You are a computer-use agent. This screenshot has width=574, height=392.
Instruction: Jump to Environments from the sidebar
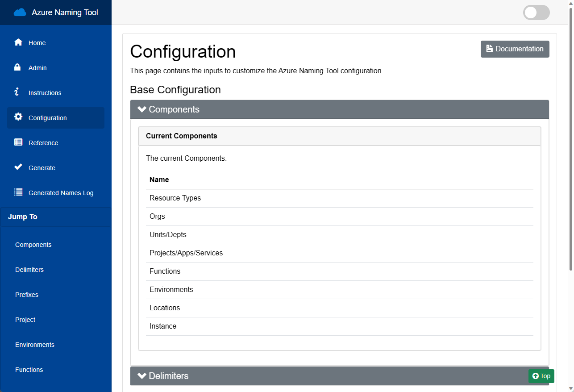(34, 344)
